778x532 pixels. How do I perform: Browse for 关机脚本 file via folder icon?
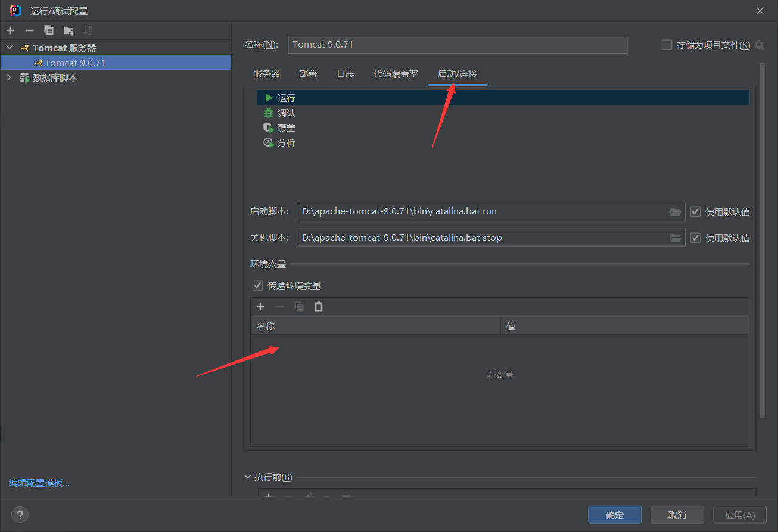point(676,238)
